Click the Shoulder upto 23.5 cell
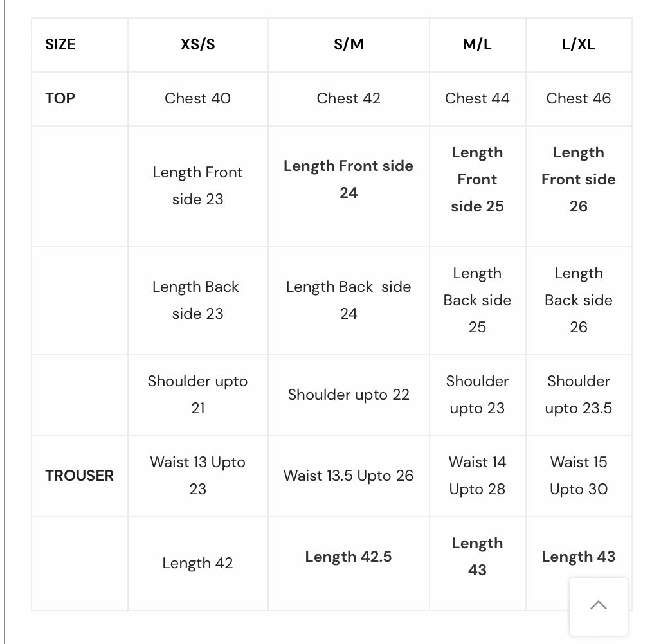652x644 pixels. click(578, 395)
